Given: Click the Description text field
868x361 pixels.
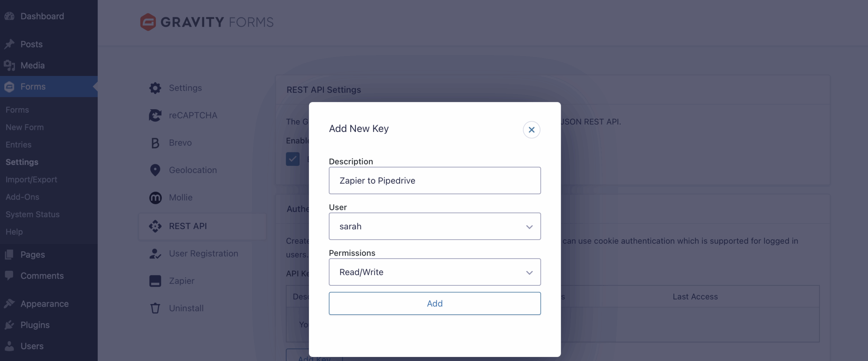Looking at the screenshot, I should pyautogui.click(x=434, y=180).
